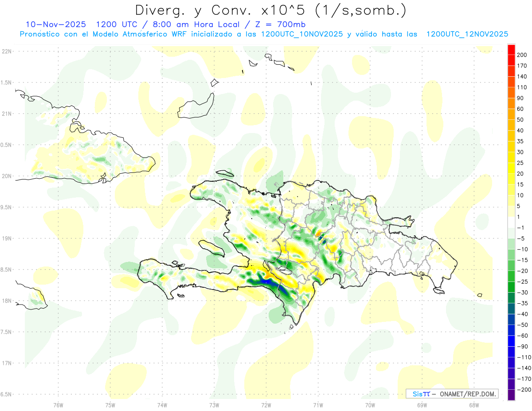Click the white swatch between 1 and -1
532x411 pixels.
pyautogui.click(x=512, y=223)
